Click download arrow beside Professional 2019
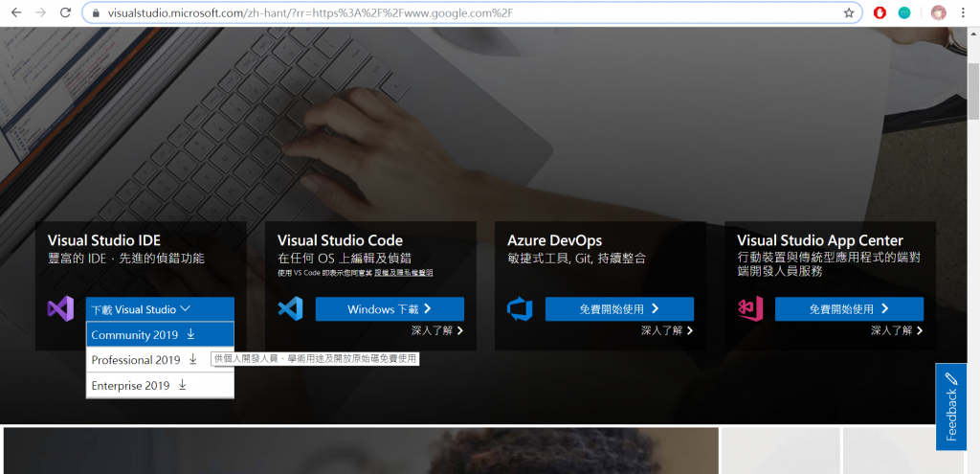Screen dimensions: 980x474 193,359
